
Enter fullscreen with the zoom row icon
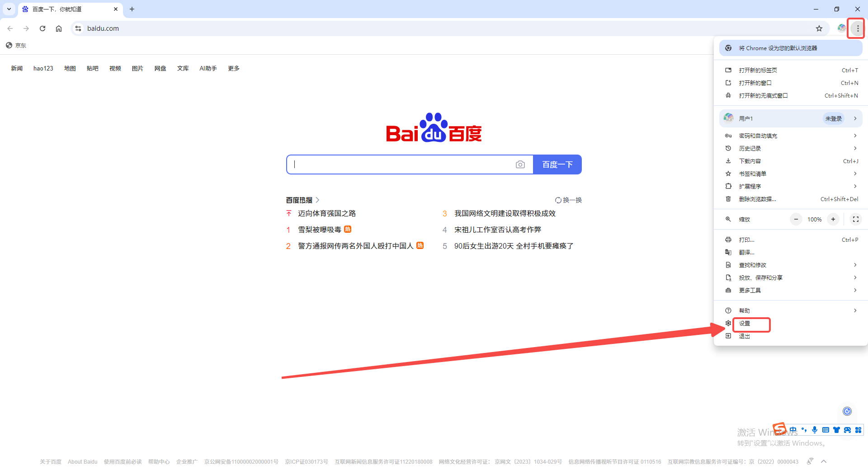point(855,219)
